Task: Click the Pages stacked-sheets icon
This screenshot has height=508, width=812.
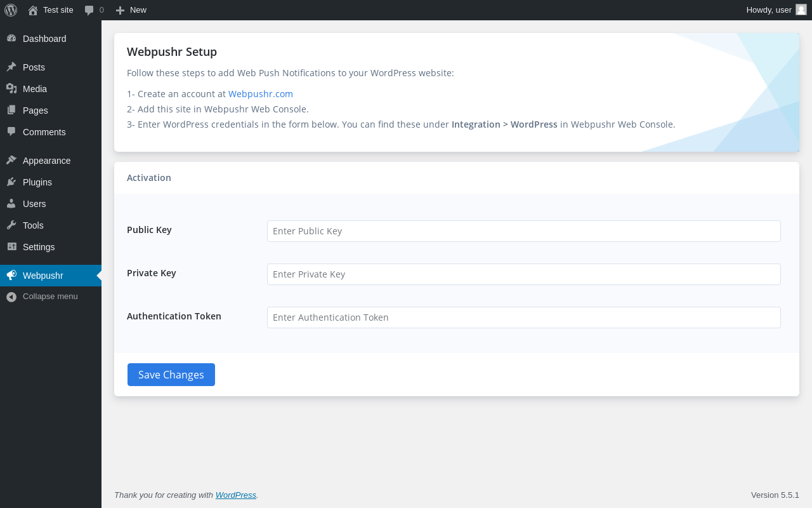Action: click(x=11, y=110)
